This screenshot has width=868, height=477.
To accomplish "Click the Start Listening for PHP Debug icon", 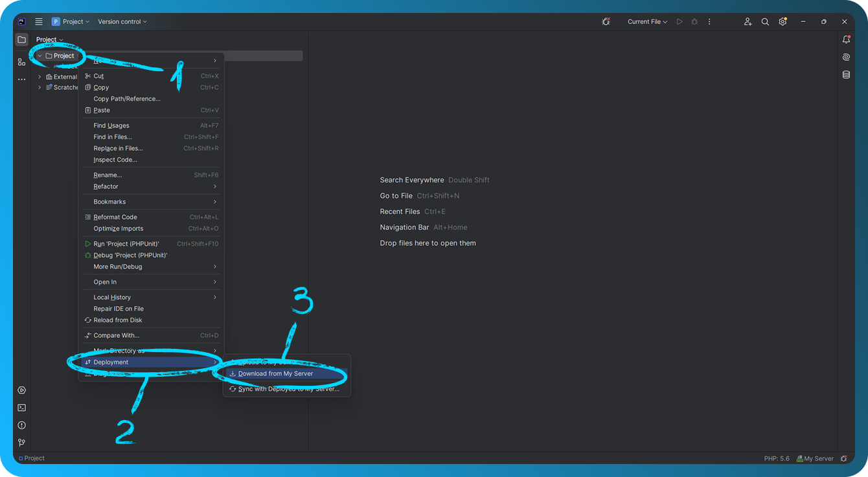I will click(x=606, y=21).
